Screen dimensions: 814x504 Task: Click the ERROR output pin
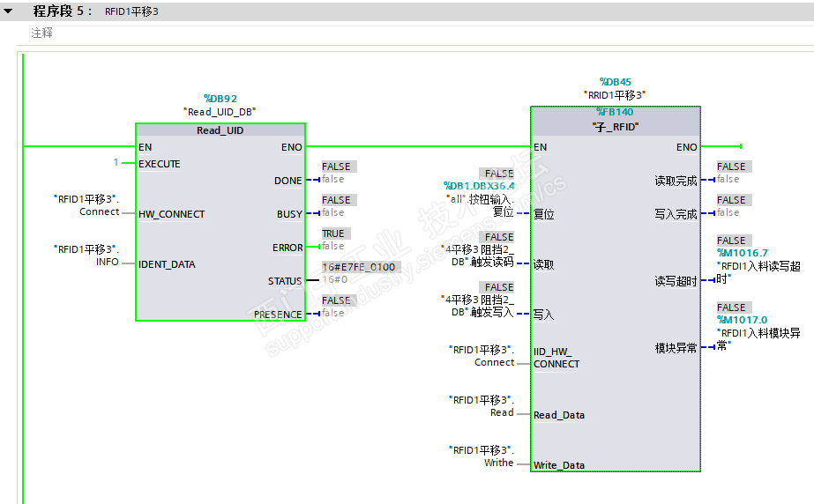pyautogui.click(x=288, y=248)
